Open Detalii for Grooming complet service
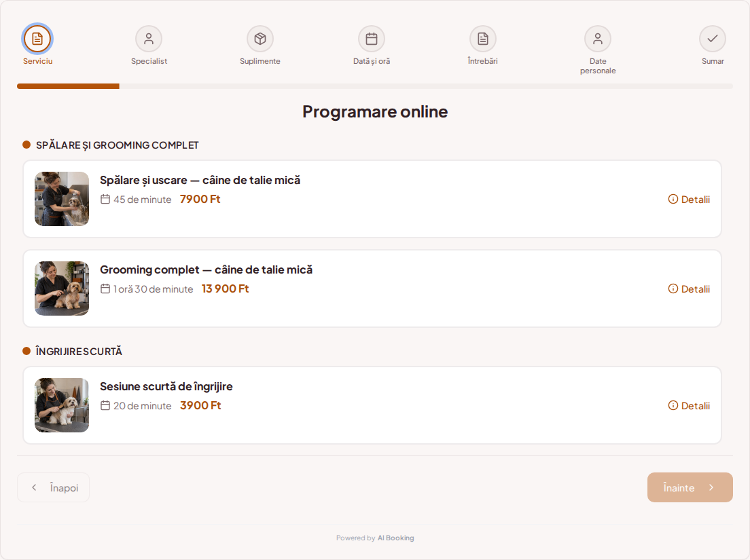Viewport: 750px width, 560px height. pos(690,288)
